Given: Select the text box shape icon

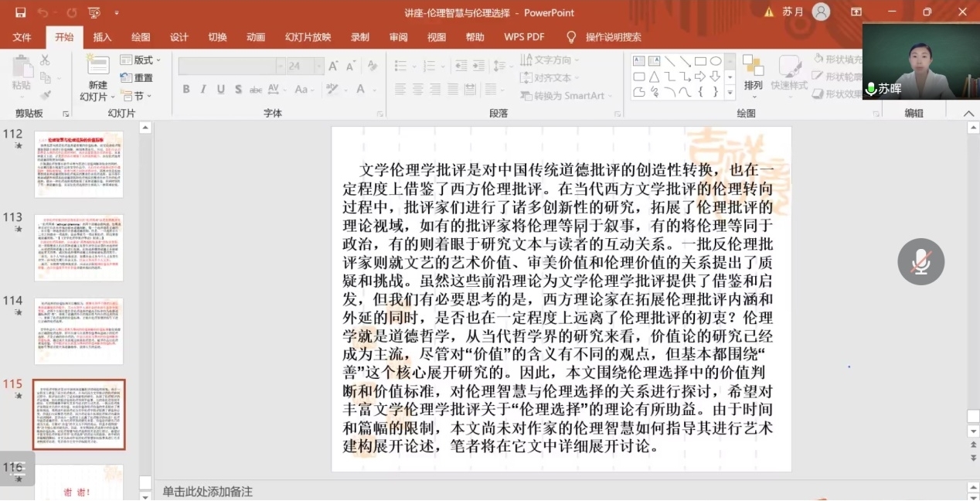Looking at the screenshot, I should coord(639,61).
